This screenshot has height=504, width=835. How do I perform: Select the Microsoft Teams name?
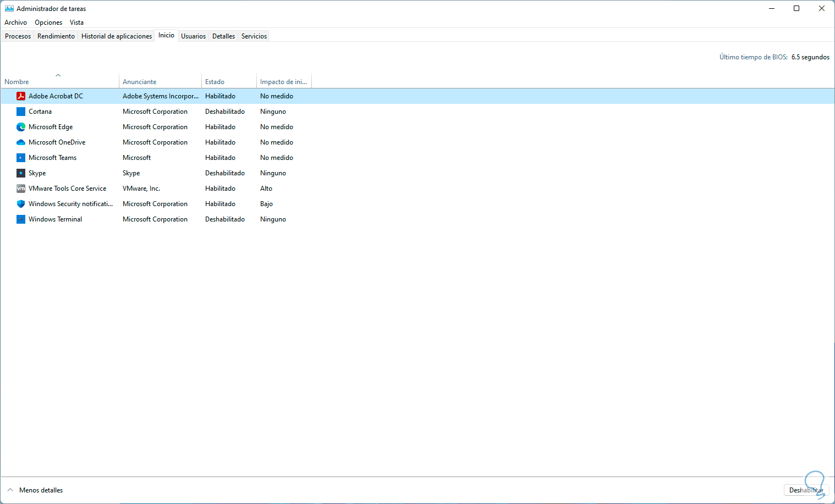53,158
